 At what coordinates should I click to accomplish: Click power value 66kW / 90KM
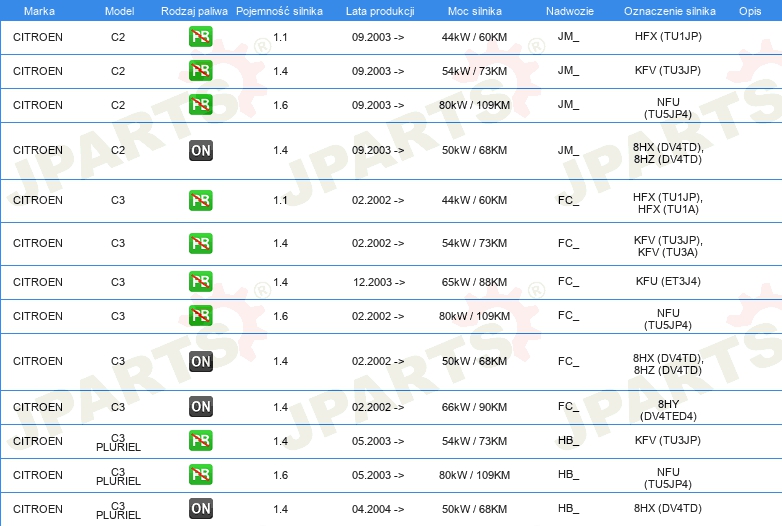coord(474,407)
